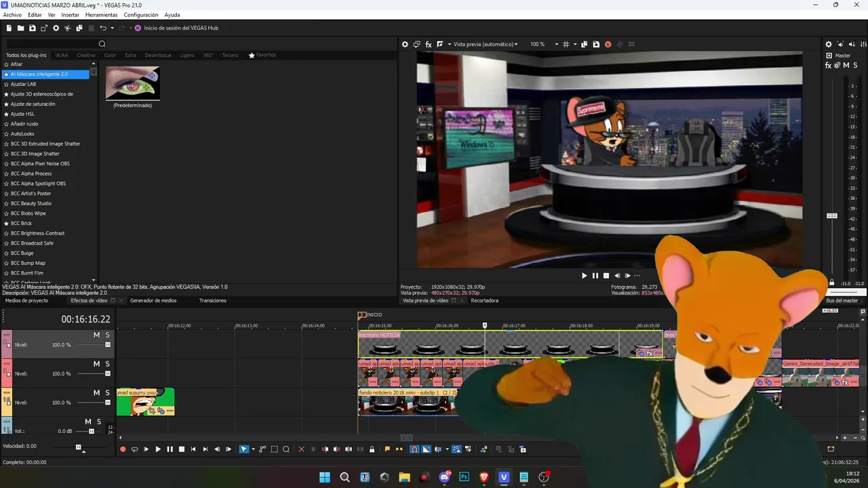Select the (Predeterminado) preset thumbnail
This screenshot has height=488, width=868.
pyautogui.click(x=133, y=87)
